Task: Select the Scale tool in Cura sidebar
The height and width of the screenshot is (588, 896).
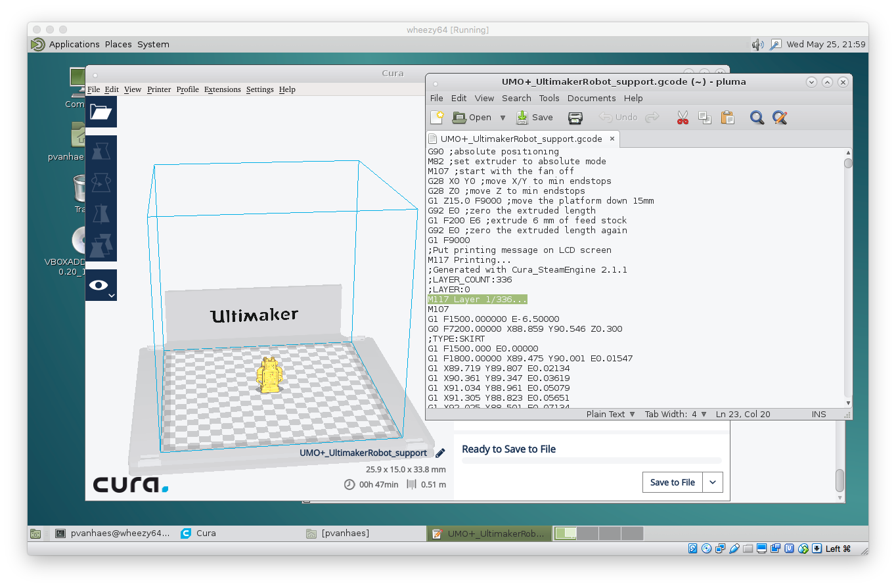Action: coord(101,152)
